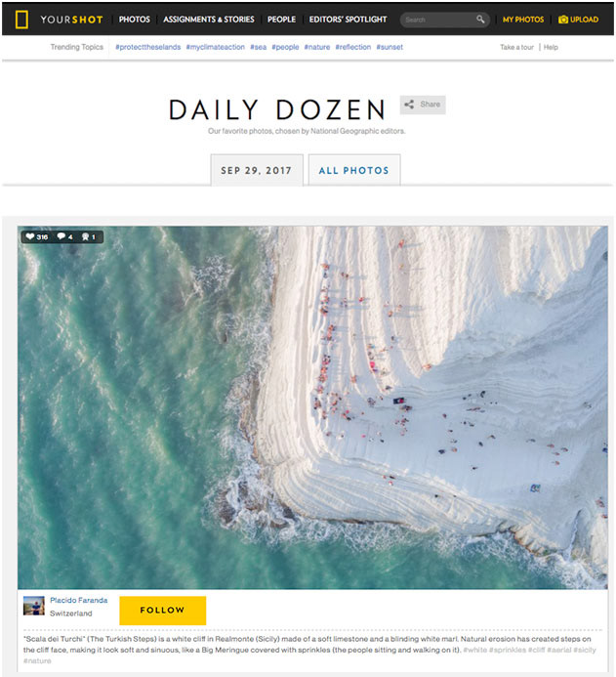Click the search magnifier icon
616x677 pixels.
[x=480, y=20]
